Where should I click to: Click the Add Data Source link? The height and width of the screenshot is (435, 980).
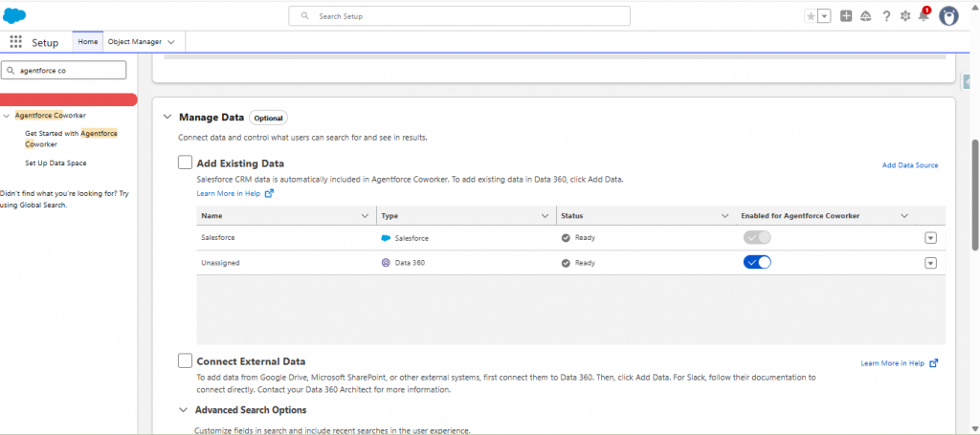910,165
